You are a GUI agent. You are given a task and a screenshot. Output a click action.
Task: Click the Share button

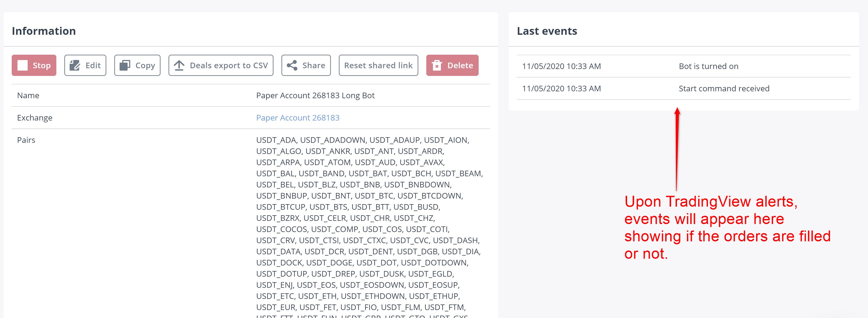306,65
